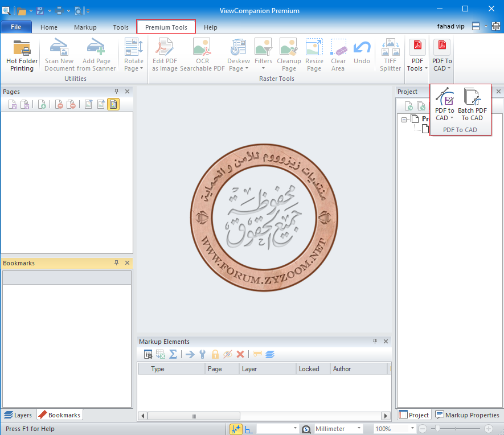
Task: Click Add Page from Scanner
Action: pyautogui.click(x=96, y=55)
